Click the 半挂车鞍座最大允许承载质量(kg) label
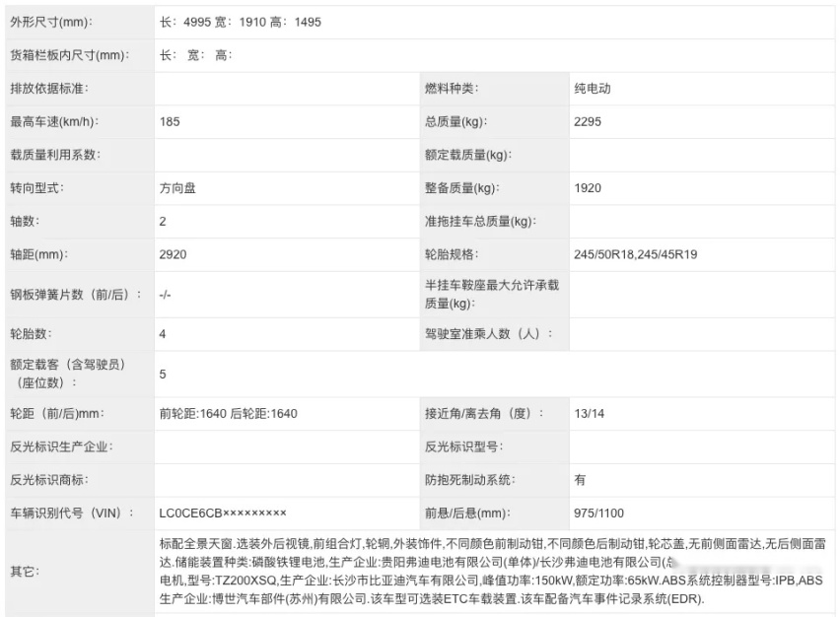The height and width of the screenshot is (617, 840). [x=492, y=295]
